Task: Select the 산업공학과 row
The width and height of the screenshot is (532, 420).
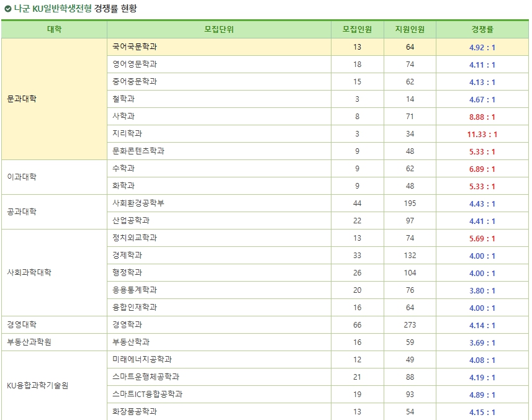Action: point(318,221)
